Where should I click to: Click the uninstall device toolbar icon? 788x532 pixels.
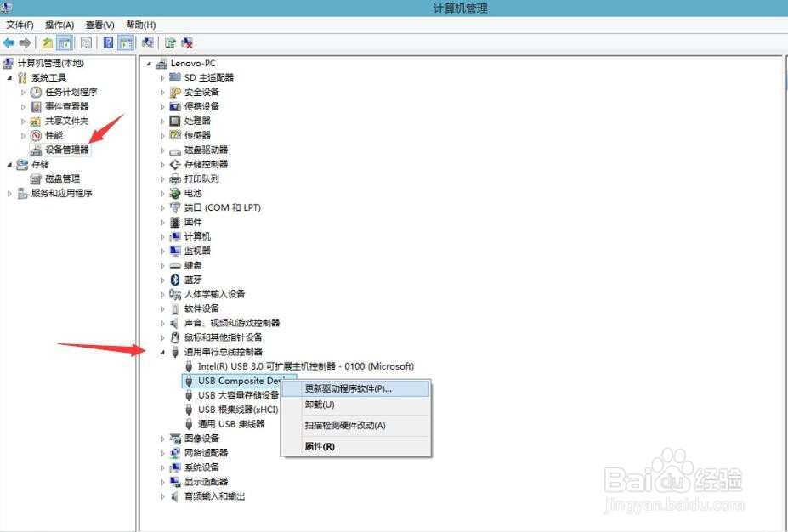pos(186,42)
